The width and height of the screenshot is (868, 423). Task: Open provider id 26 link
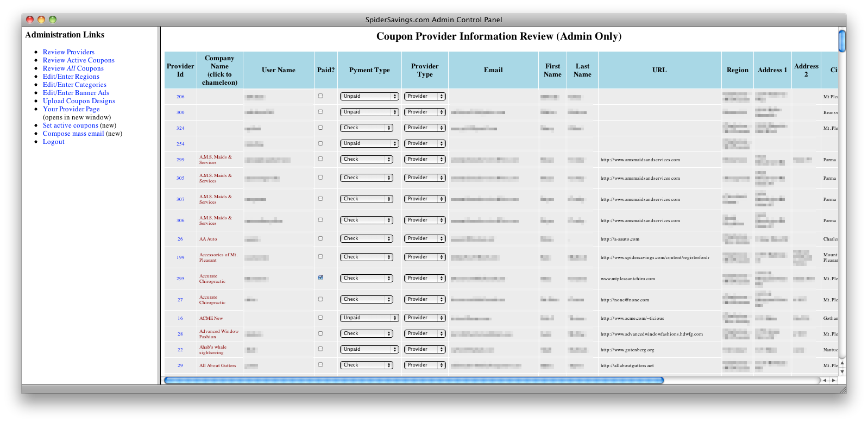pos(180,239)
